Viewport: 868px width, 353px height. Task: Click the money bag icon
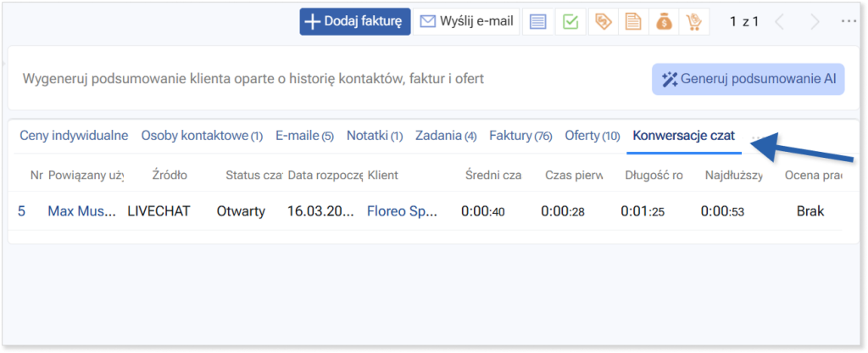coord(665,22)
